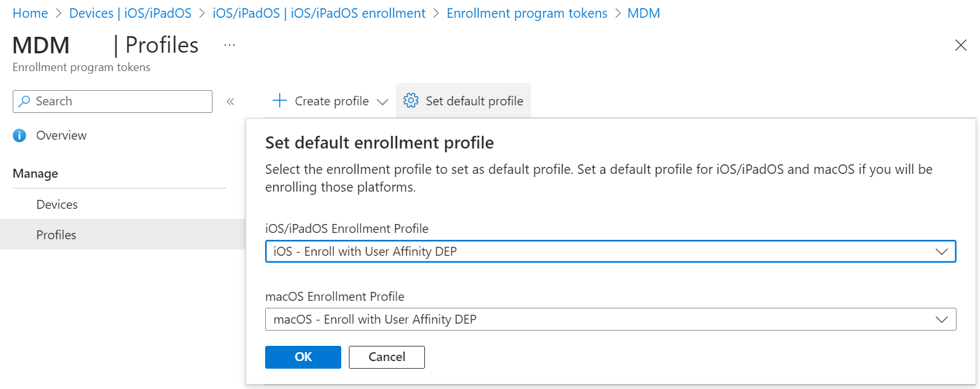Viewport: 980px width, 389px height.
Task: Focus the sidebar Search input field
Action: pos(121,101)
